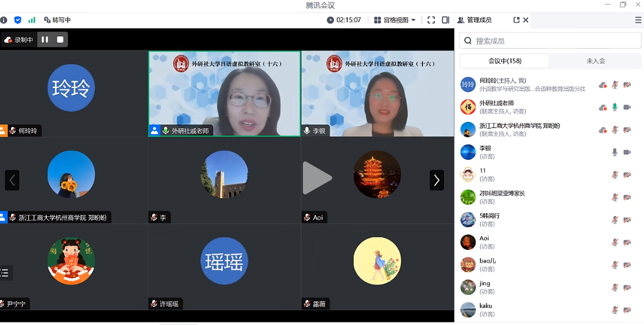The width and height of the screenshot is (644, 325).
Task: Go to the next video grid page
Action: tap(437, 180)
